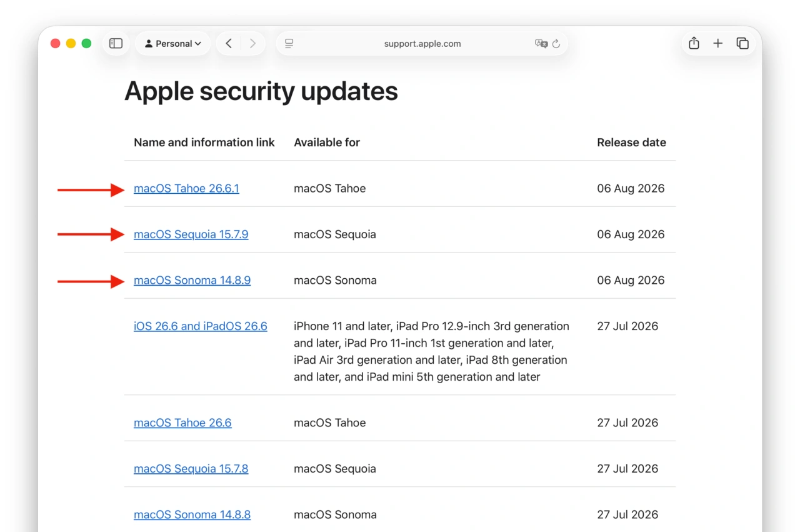Open the Personal profile dropdown

[173, 44]
